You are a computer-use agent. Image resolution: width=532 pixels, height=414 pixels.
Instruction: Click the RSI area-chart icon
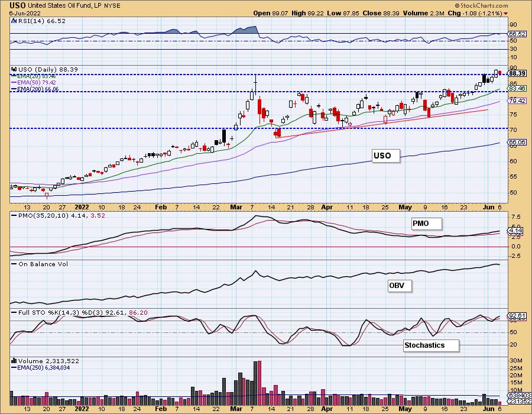[x=14, y=21]
